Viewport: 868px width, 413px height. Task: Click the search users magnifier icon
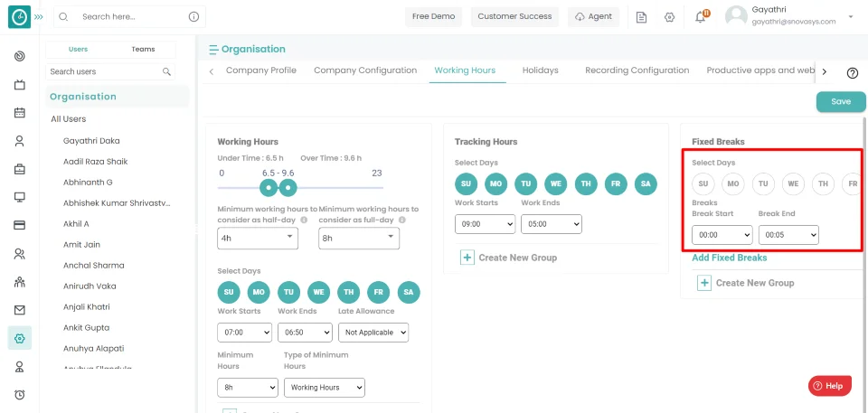166,71
